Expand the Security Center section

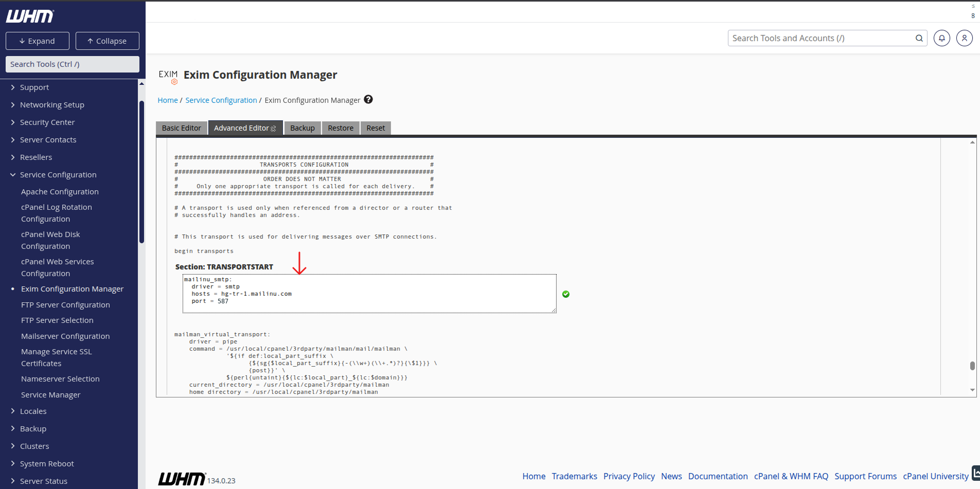point(47,122)
